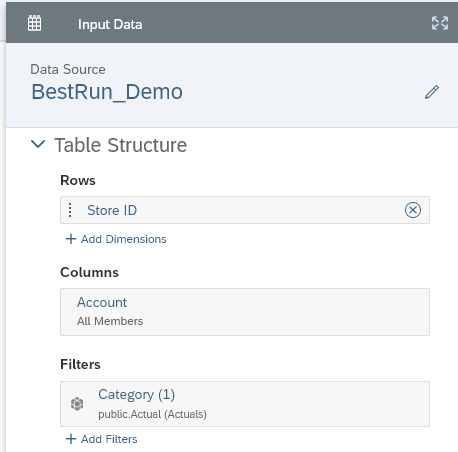This screenshot has height=452, width=458.
Task: Click the plus icon beside Add Filters
Action: [x=71, y=439]
